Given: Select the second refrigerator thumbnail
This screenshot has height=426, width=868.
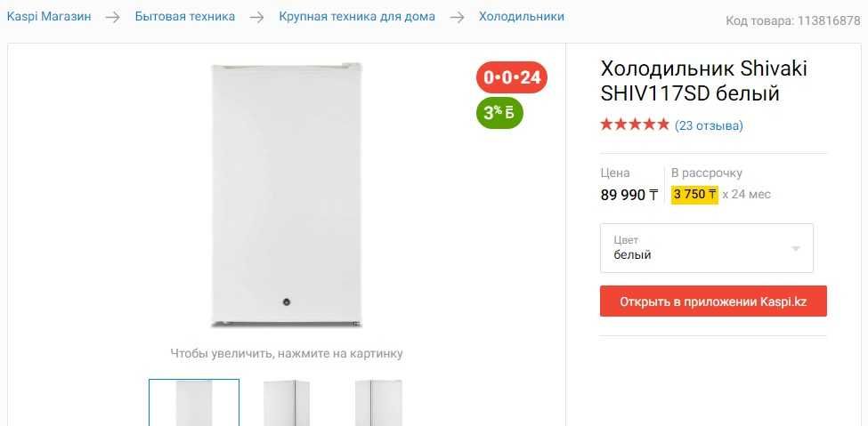Looking at the screenshot, I should [x=286, y=402].
